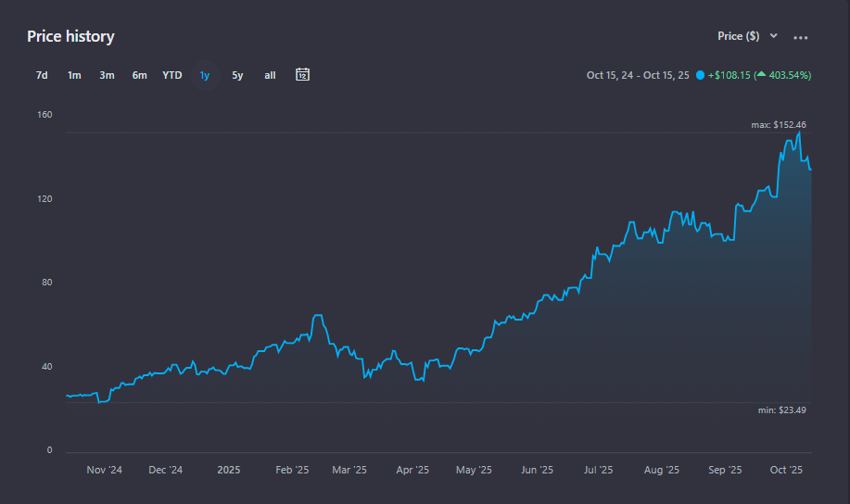
Task: Click the +$108.15 price change value
Action: (x=729, y=75)
